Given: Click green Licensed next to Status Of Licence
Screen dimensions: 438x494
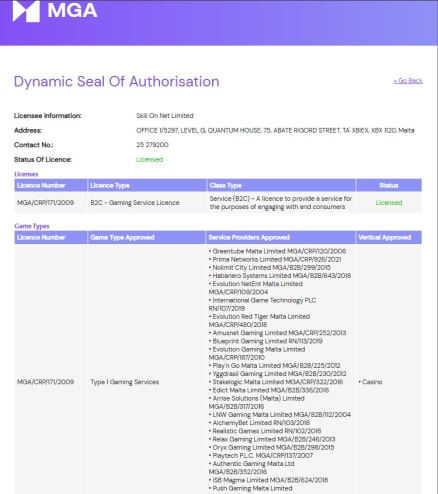Looking at the screenshot, I should pos(149,159).
